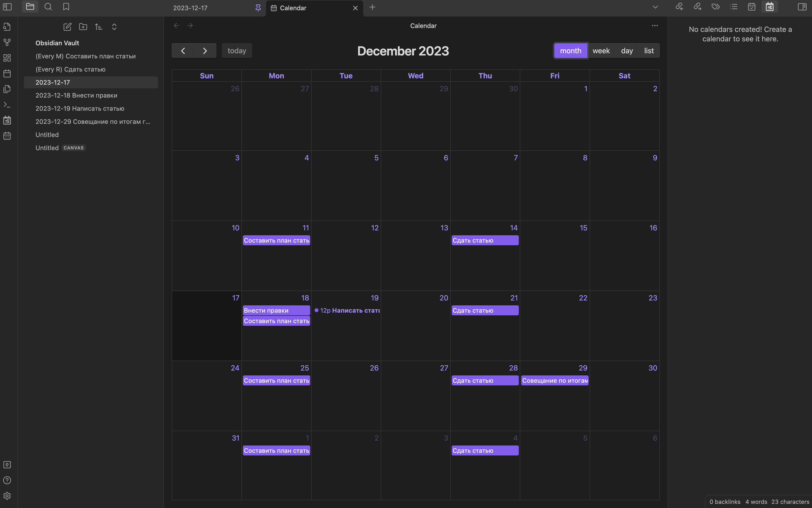
Task: Switch to the week view
Action: (601, 50)
